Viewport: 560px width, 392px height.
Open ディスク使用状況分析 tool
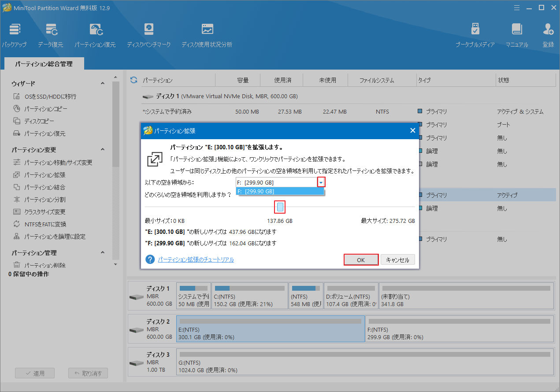click(x=207, y=35)
